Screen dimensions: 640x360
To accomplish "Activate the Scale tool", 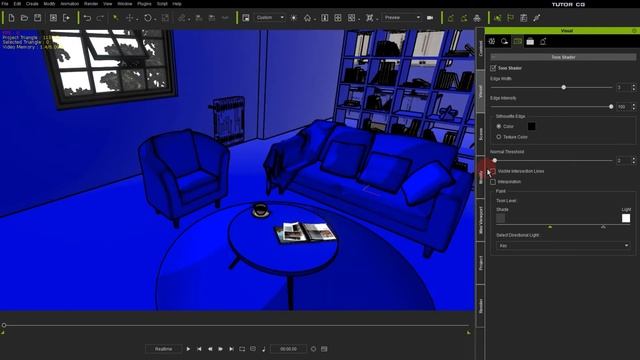I will coord(165,18).
